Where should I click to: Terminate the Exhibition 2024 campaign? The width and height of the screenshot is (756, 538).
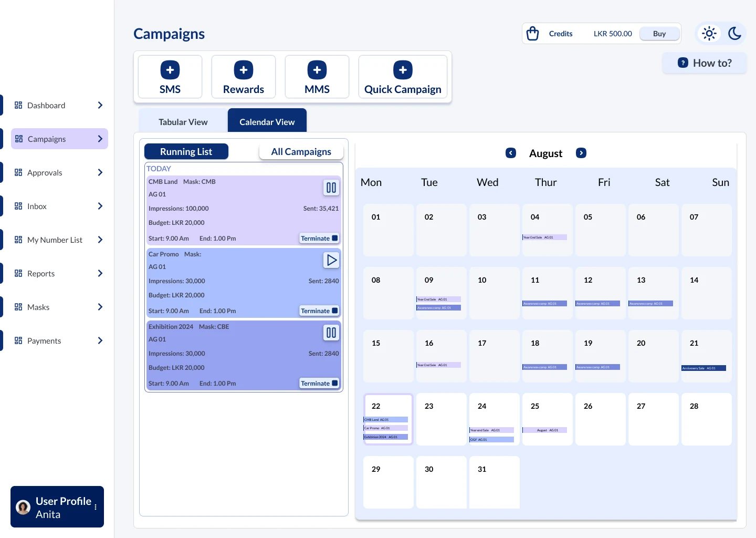click(x=319, y=383)
